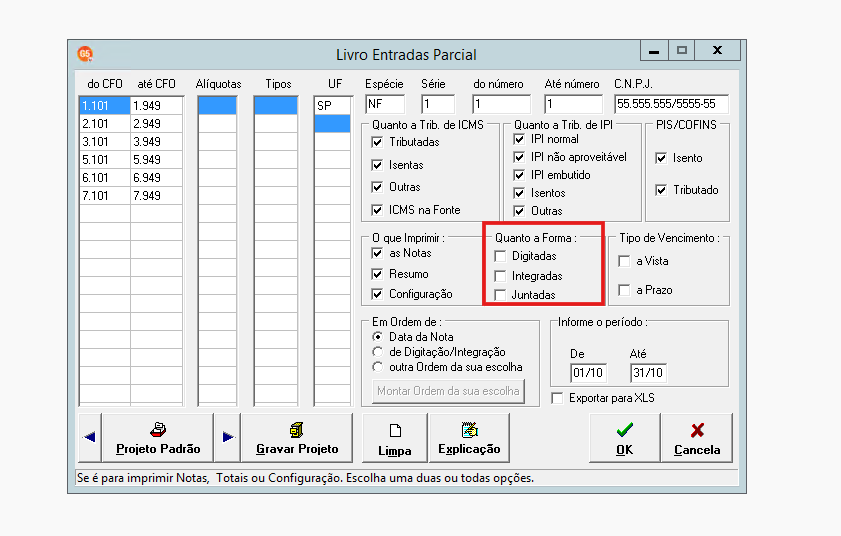Toggle the 'as Notas' print checkbox
Viewport: 841px width, 536px height.
click(378, 253)
